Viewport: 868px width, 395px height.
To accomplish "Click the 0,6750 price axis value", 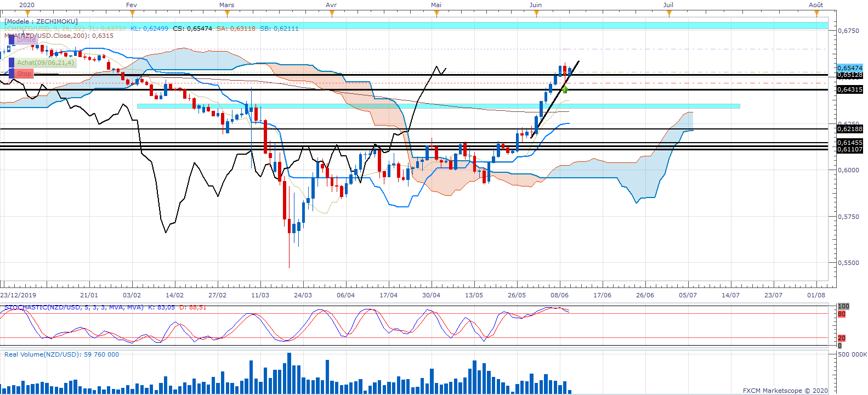I will click(x=849, y=31).
